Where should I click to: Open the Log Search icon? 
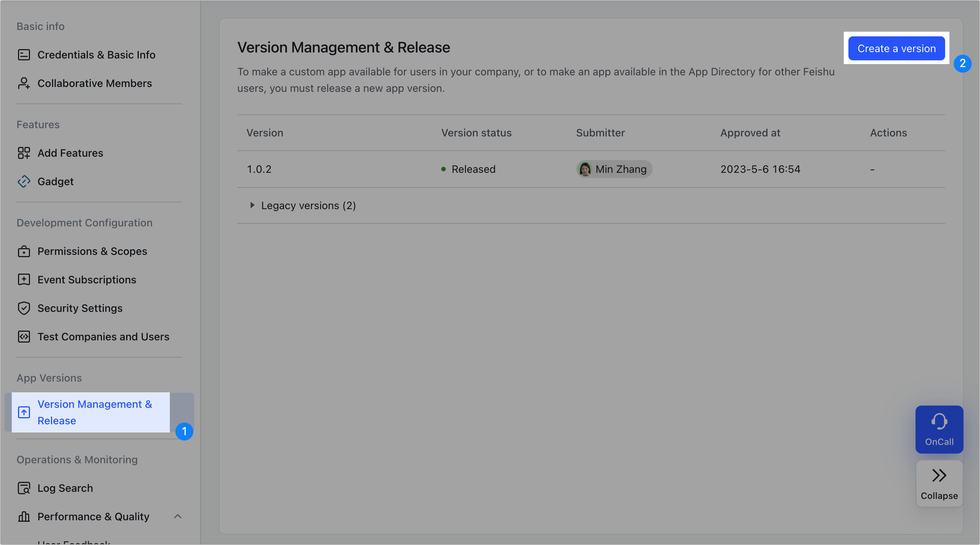24,488
